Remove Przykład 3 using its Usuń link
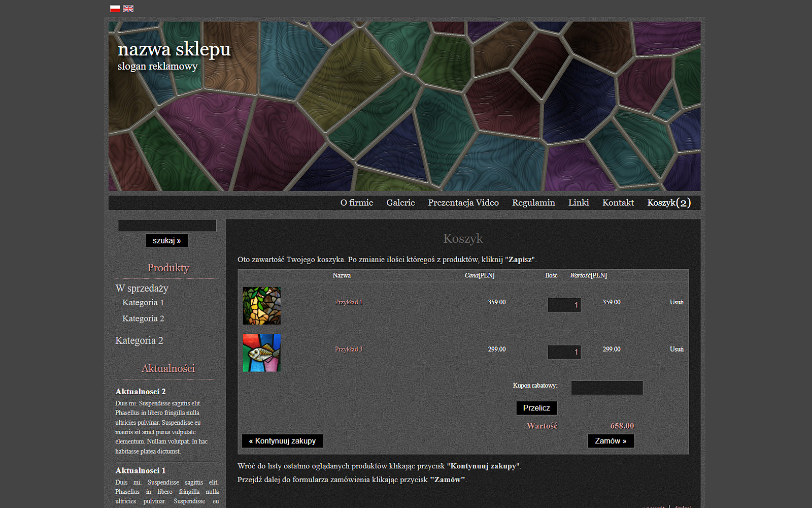This screenshot has width=812, height=508. click(676, 350)
